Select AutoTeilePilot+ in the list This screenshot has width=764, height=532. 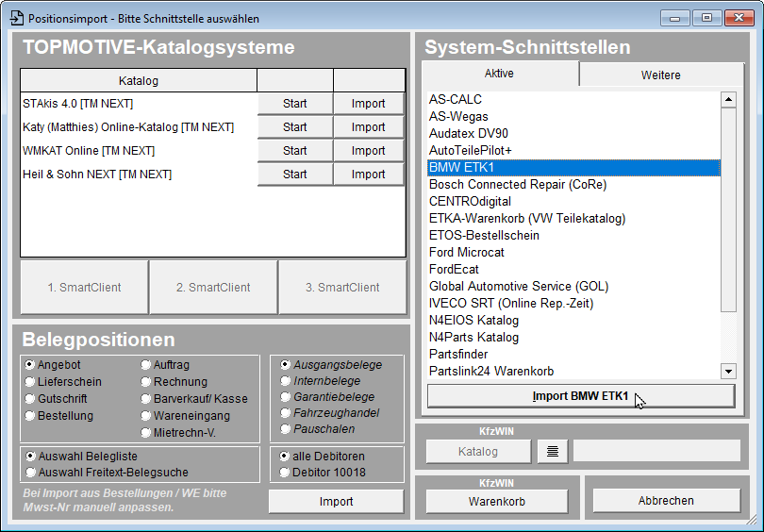(573, 151)
